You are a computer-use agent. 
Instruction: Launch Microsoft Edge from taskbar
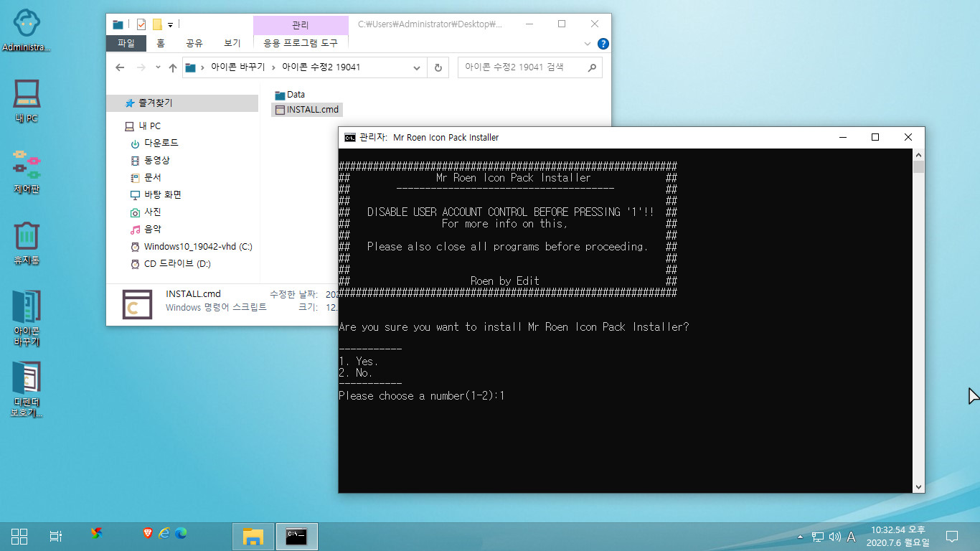(x=181, y=533)
